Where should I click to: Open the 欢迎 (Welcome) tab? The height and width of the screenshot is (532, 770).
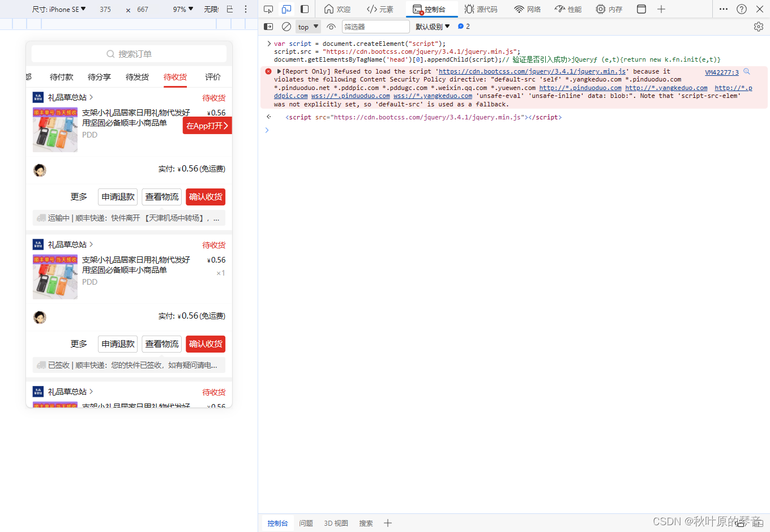337,9
